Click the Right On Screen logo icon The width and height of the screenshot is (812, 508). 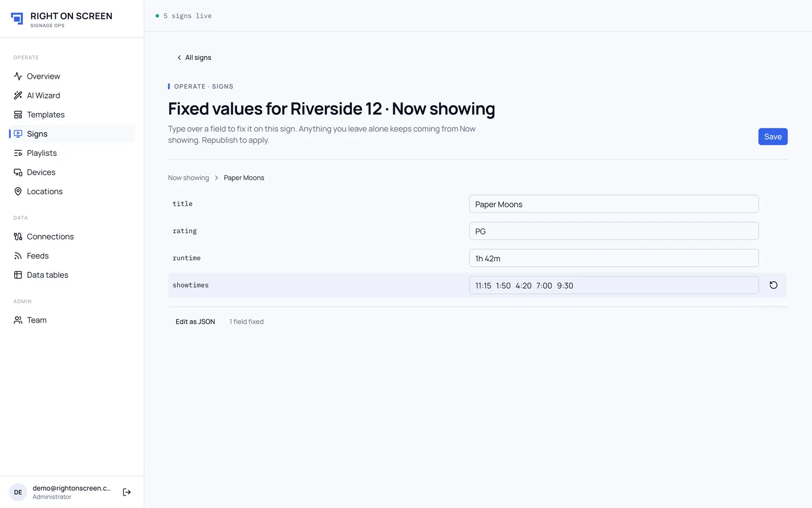tap(17, 19)
